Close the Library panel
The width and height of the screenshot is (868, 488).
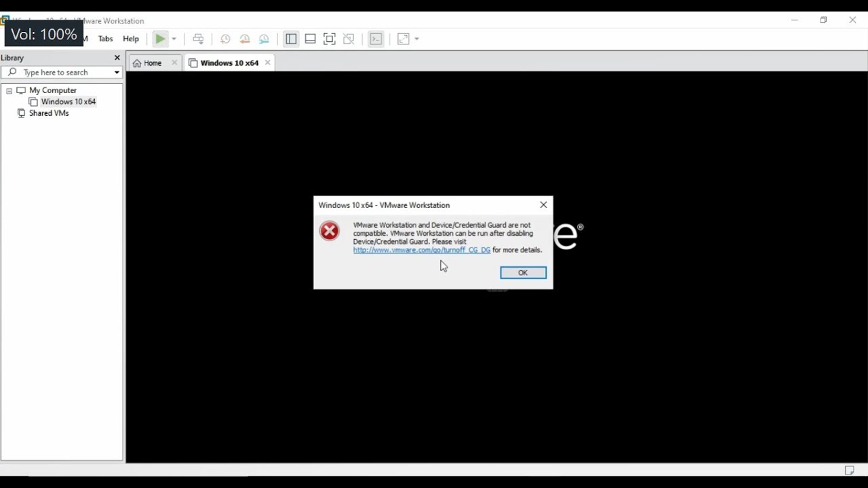point(117,58)
